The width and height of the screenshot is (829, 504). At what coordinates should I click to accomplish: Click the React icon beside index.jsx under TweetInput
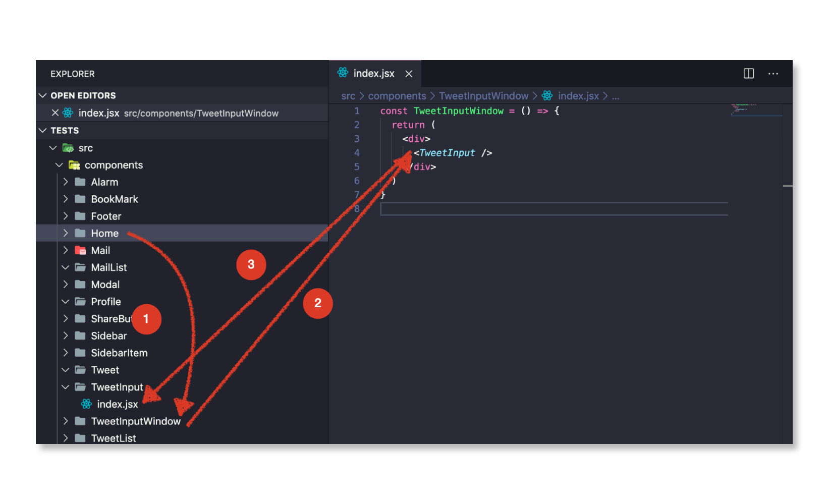pos(86,404)
